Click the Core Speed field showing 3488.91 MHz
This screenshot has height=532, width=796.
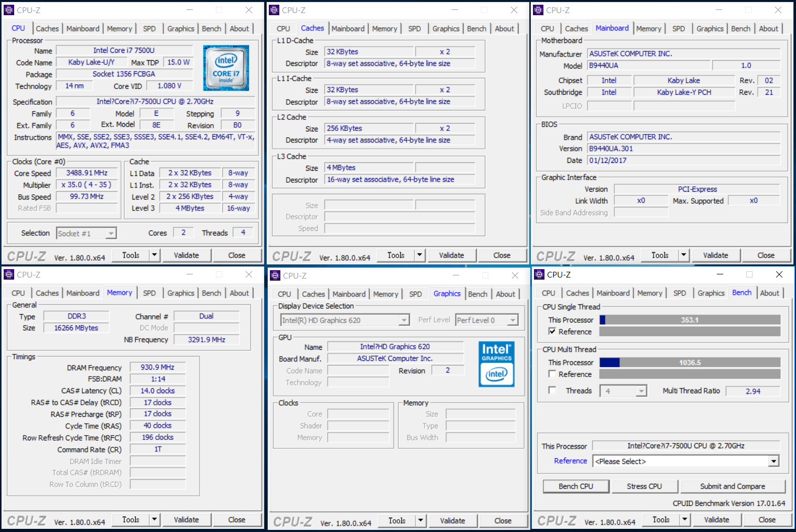(87, 173)
